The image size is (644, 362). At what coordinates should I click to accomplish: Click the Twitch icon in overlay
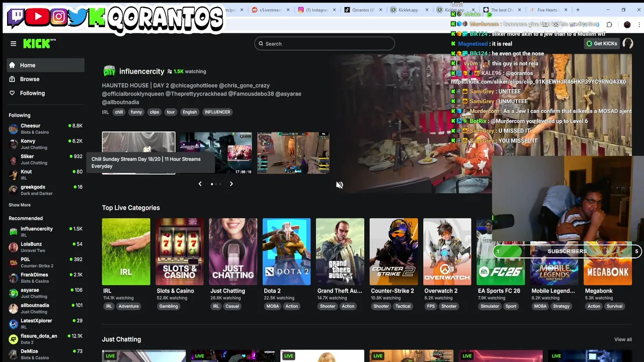click(x=17, y=17)
